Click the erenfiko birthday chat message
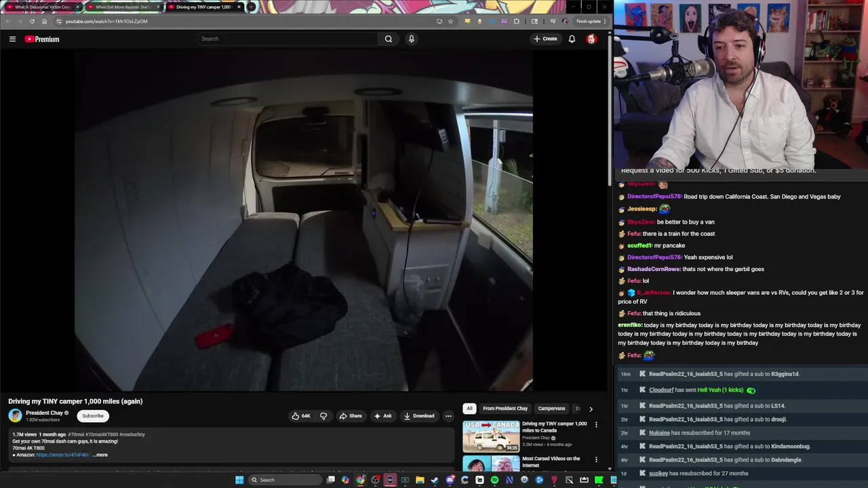868x488 pixels. 739,333
